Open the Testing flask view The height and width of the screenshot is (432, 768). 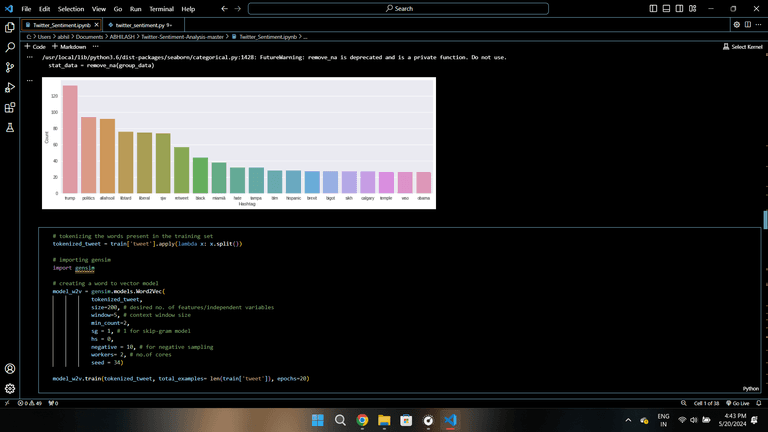pos(10,128)
